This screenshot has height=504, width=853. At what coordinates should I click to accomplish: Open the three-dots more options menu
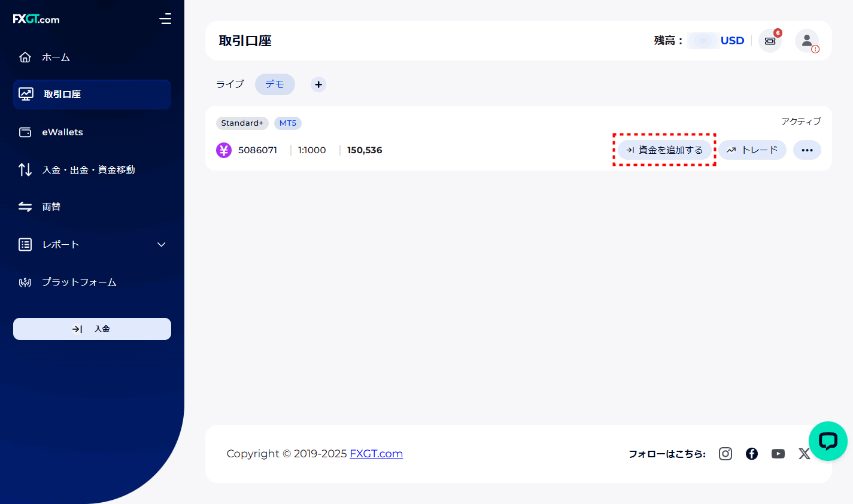(x=807, y=150)
